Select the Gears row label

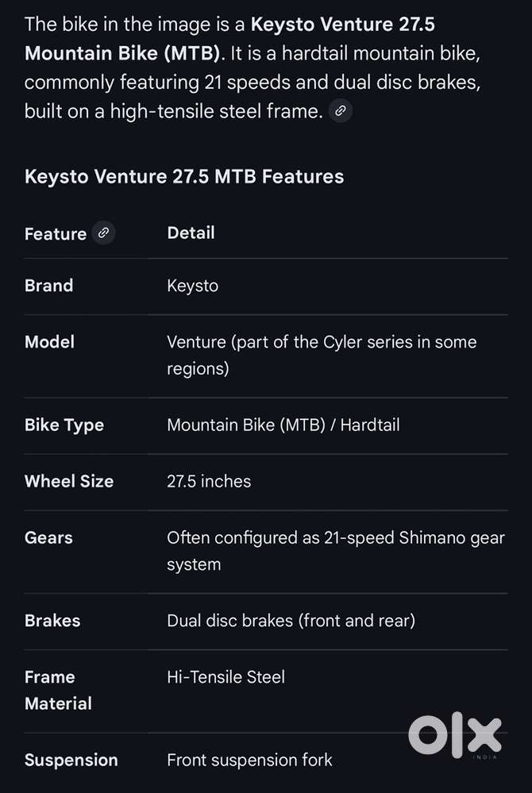[48, 537]
